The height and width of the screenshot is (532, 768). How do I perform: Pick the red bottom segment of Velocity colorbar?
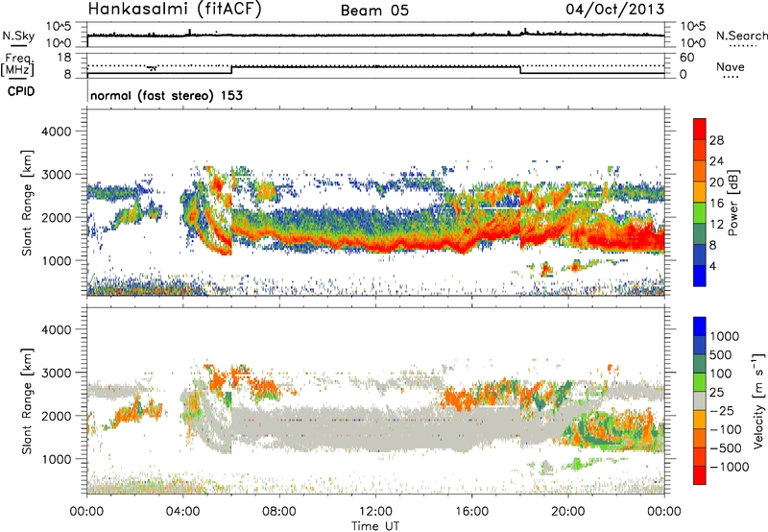click(700, 475)
